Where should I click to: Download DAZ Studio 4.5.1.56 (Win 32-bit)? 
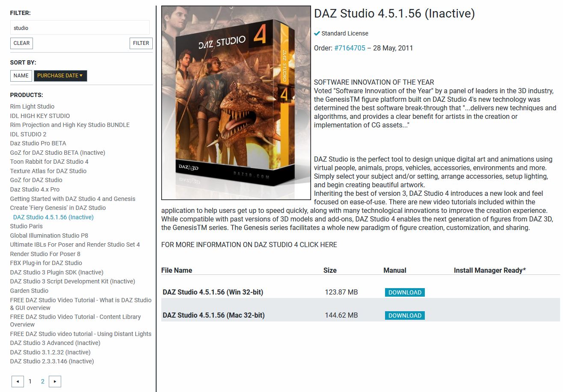[405, 292]
